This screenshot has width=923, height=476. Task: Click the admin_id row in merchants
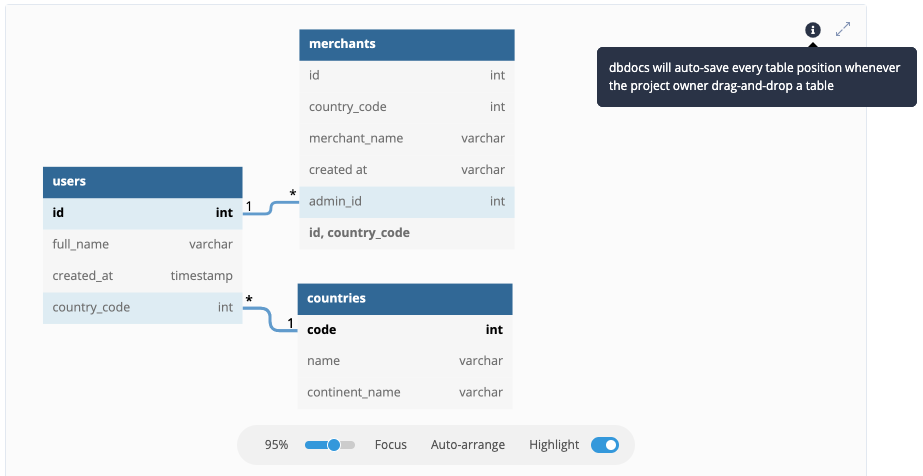(x=407, y=201)
